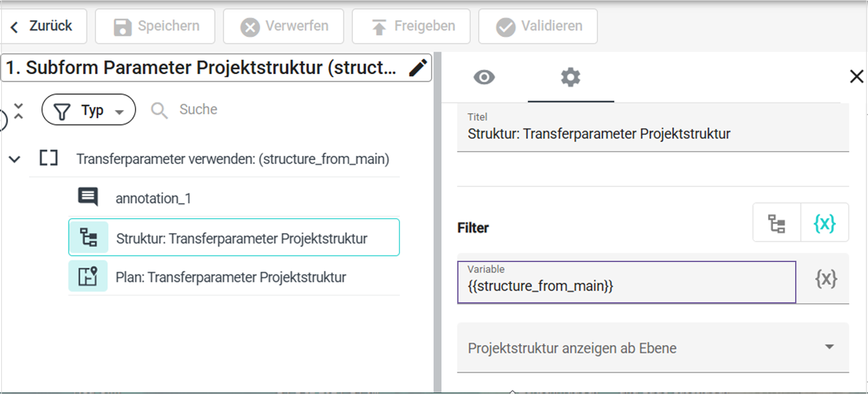Click the Freigeben publish button

[x=411, y=26]
